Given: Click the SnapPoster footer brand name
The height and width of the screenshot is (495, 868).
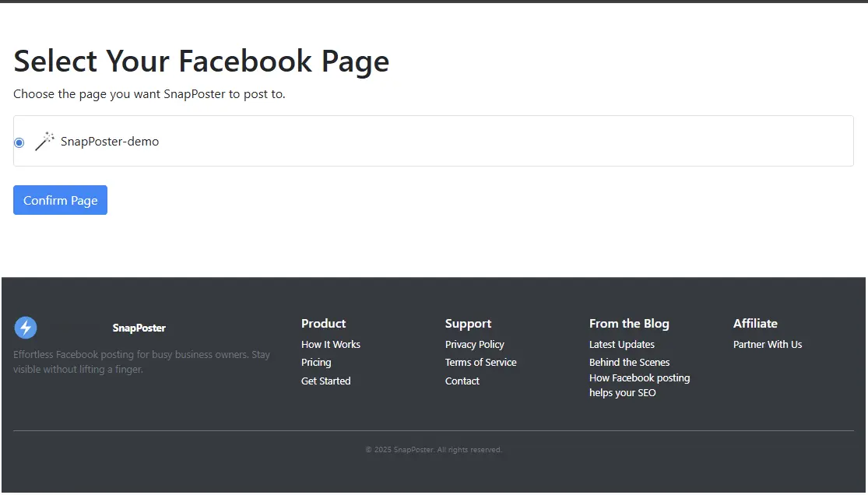Looking at the screenshot, I should 139,328.
